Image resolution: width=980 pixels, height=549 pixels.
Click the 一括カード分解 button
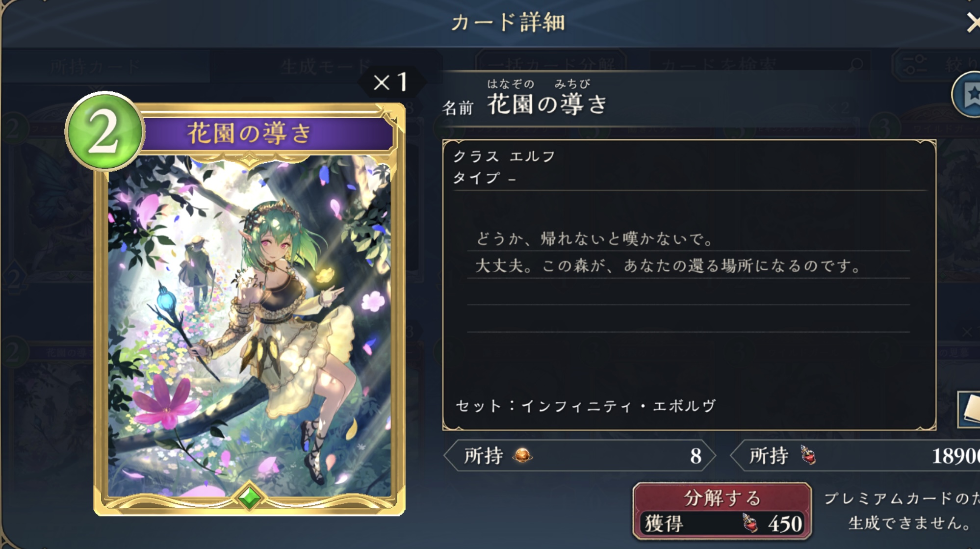tap(551, 64)
